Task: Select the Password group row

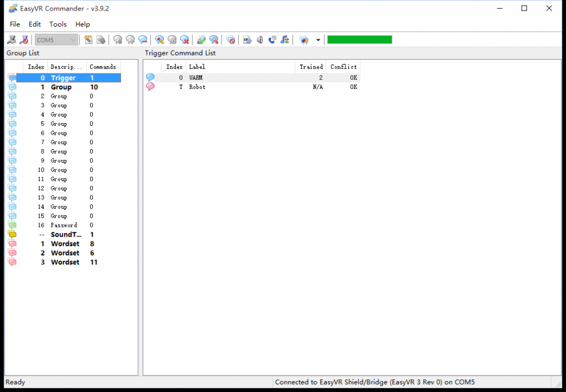Action: pyautogui.click(x=64, y=225)
